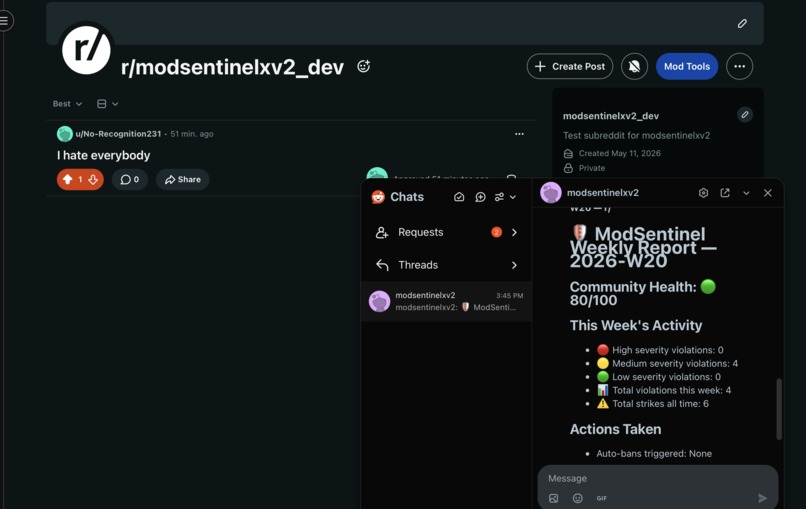The image size is (806, 509).
Task: Change the post view layout dropdown
Action: point(107,104)
